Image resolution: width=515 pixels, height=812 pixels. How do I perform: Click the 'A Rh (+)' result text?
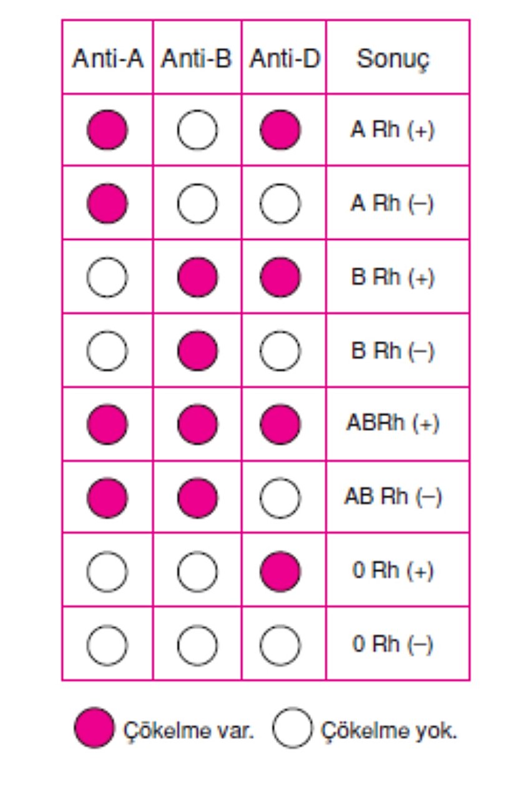click(x=393, y=131)
